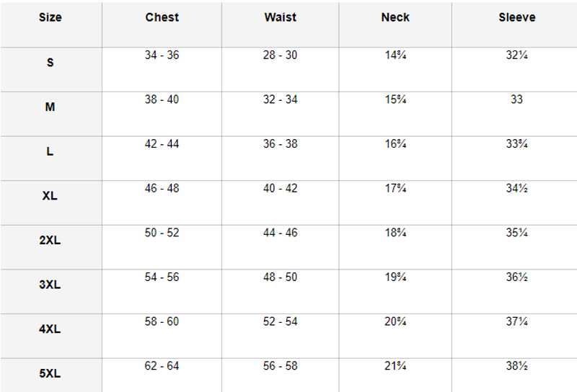Select the XL size row label
577x392 pixels.
(x=50, y=195)
